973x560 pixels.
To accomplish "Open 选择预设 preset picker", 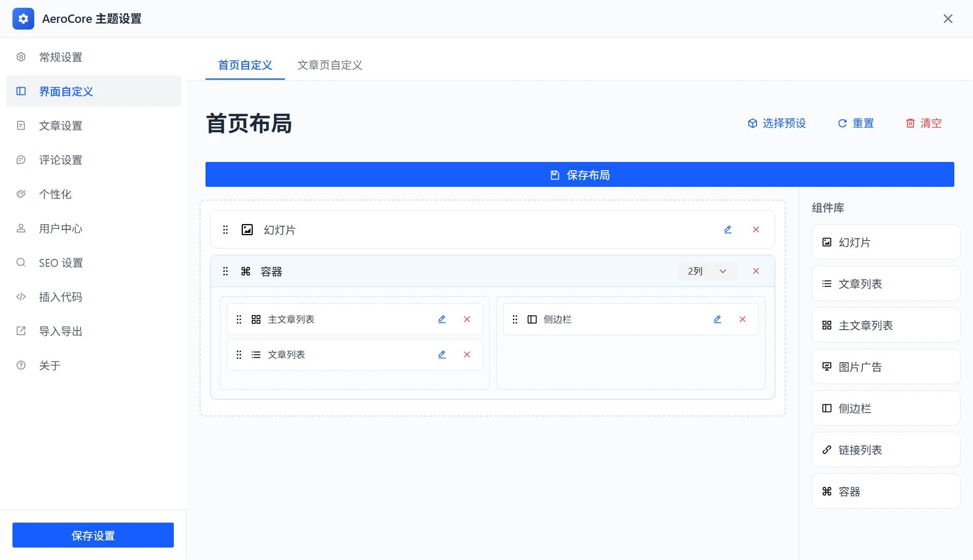I will click(776, 123).
